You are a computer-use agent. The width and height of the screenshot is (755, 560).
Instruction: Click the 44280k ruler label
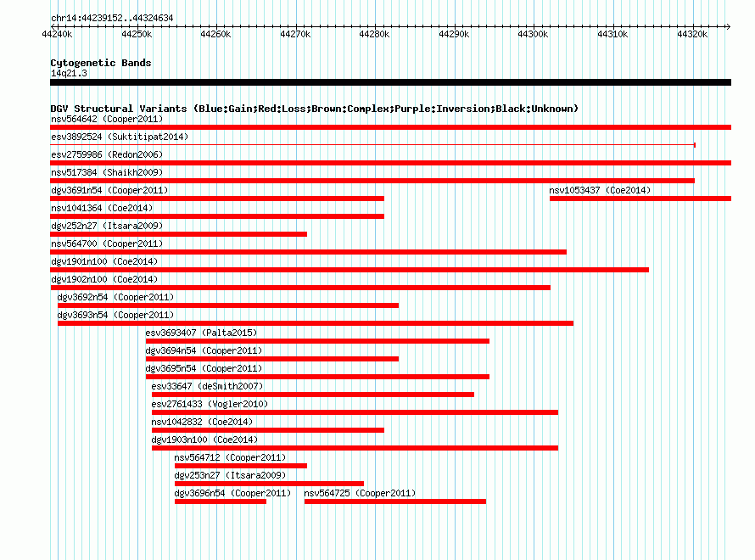coord(374,34)
